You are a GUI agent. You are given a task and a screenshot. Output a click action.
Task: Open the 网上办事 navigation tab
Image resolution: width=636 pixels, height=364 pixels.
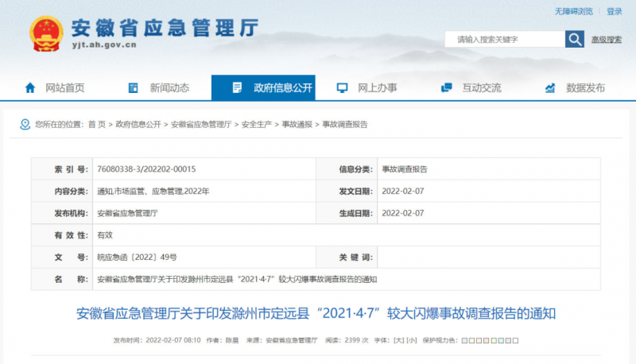[x=377, y=88]
